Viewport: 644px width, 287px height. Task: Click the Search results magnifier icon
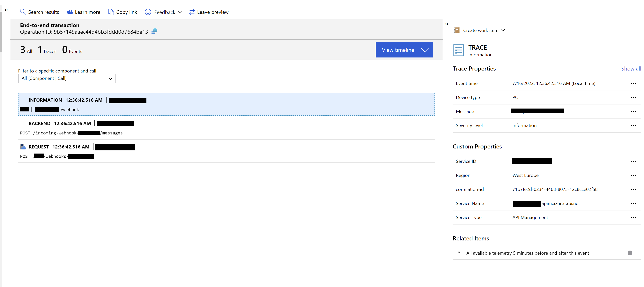tap(23, 12)
